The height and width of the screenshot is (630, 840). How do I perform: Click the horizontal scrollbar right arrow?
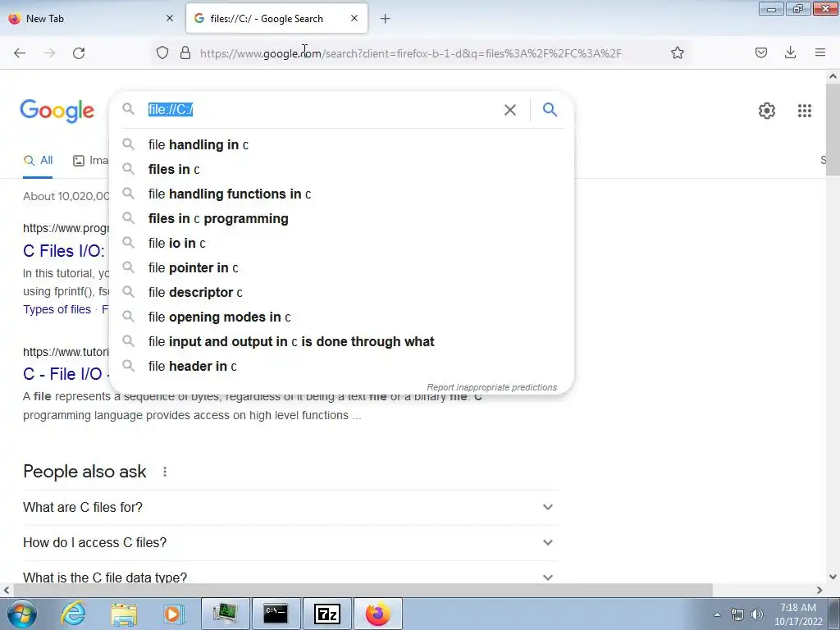click(819, 591)
